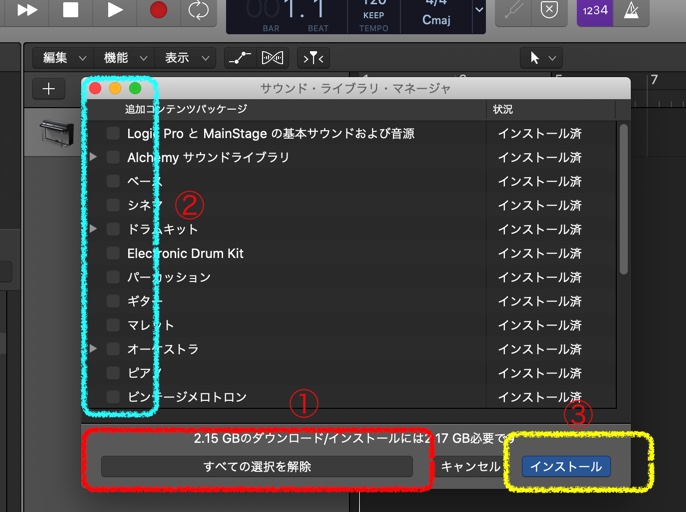This screenshot has height=512, width=686.
Task: Check the パーカッション package checkbox
Action: click(113, 277)
